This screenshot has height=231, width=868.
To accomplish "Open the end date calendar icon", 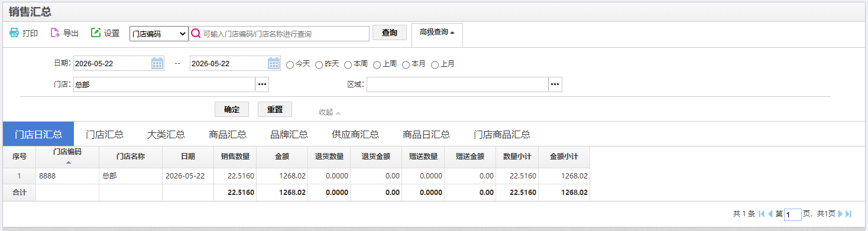I will [274, 63].
